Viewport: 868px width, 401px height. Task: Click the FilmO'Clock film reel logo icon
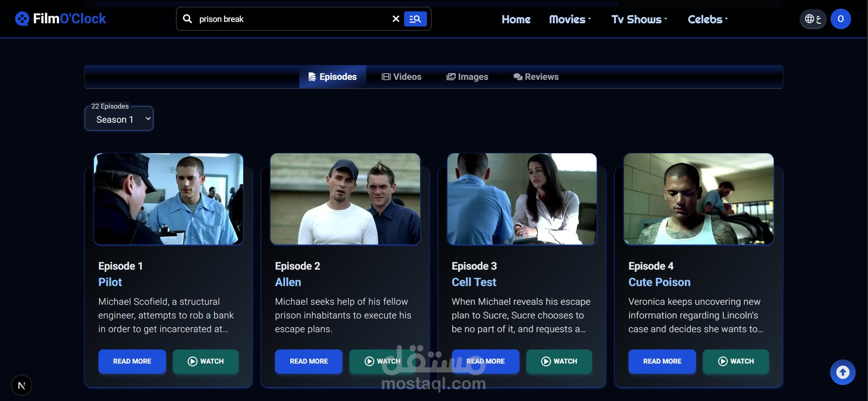[x=22, y=19]
